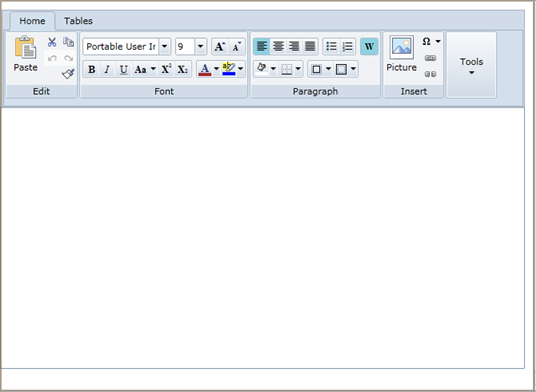Screen dimensions: 536x392
Task: Apply superscript formatting
Action: pyautogui.click(x=166, y=69)
